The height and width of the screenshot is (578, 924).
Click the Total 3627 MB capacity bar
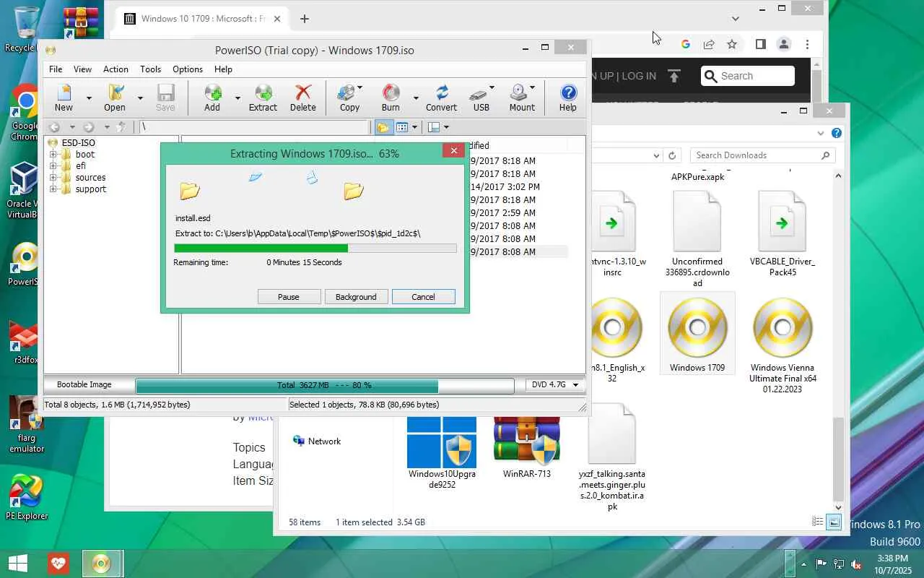[x=325, y=385]
